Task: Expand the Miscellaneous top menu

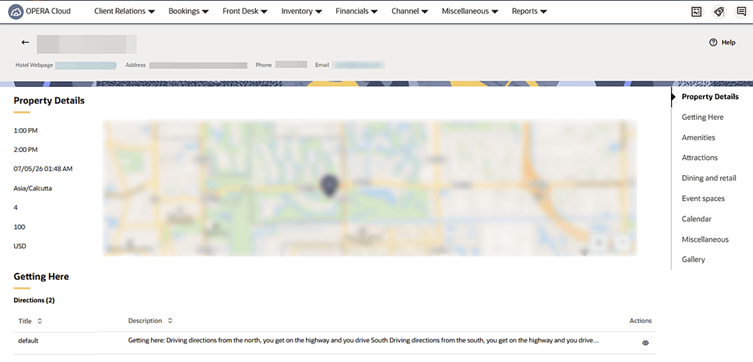Action: click(470, 11)
